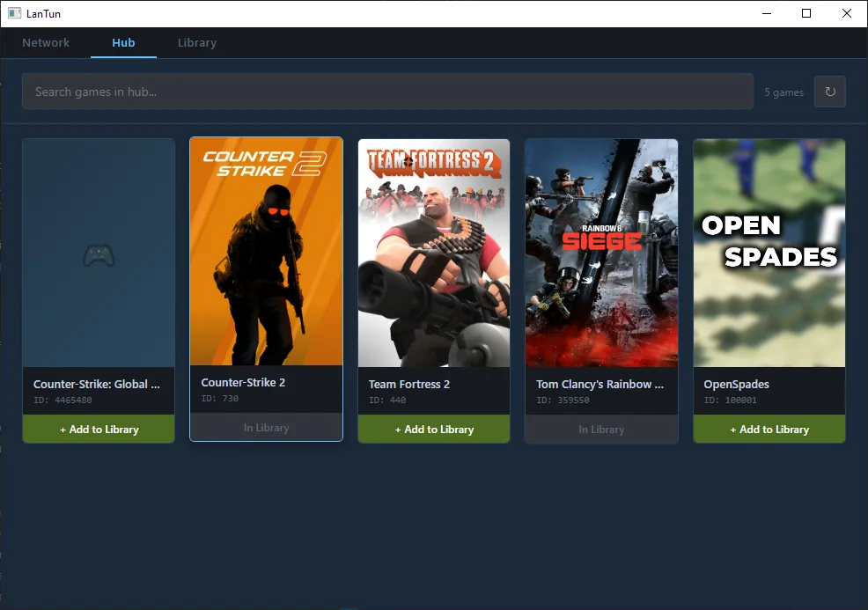Click the LanTun app icon in title bar
This screenshot has width=868, height=610.
[x=14, y=13]
